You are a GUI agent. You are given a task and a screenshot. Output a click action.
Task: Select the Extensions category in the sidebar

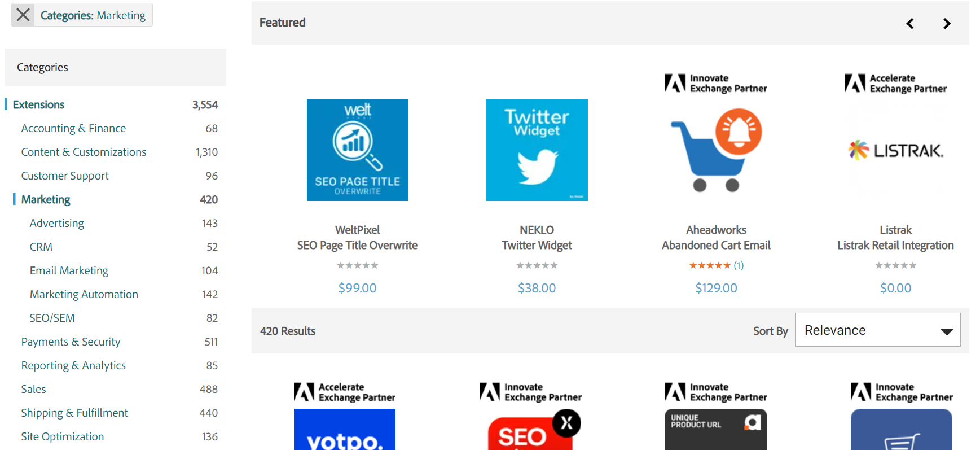pos(38,104)
